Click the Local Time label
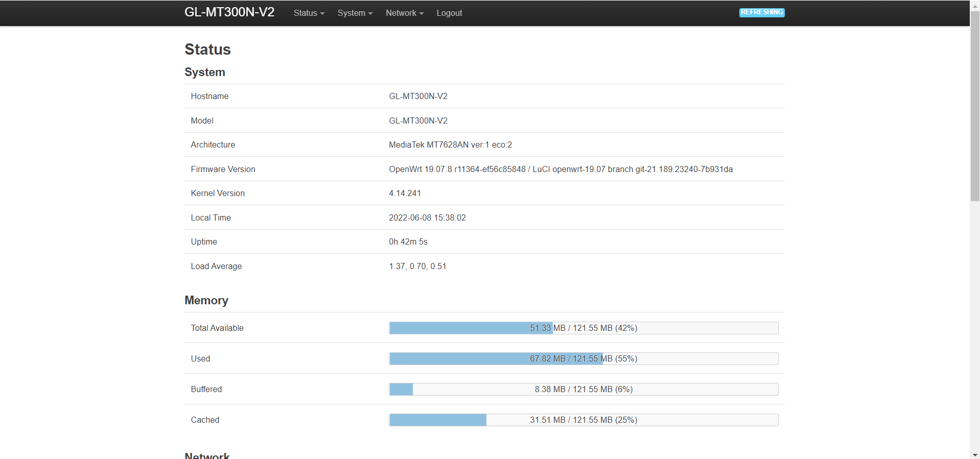 coord(211,218)
